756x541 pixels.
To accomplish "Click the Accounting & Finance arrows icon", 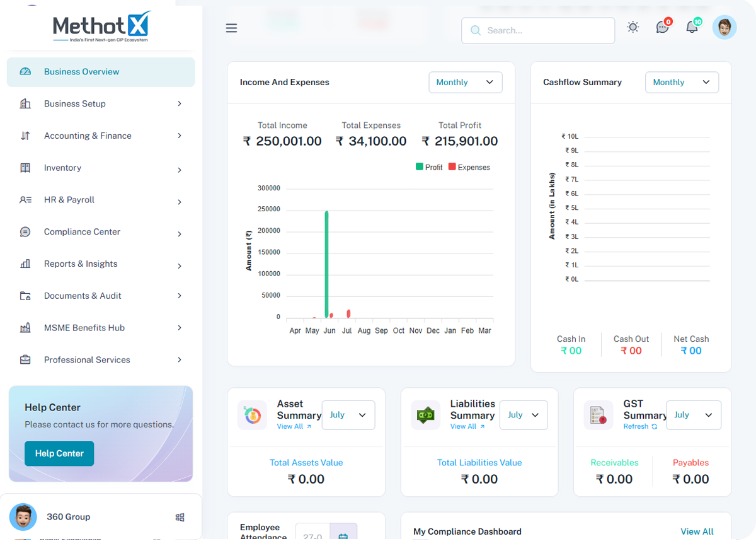I will (25, 136).
